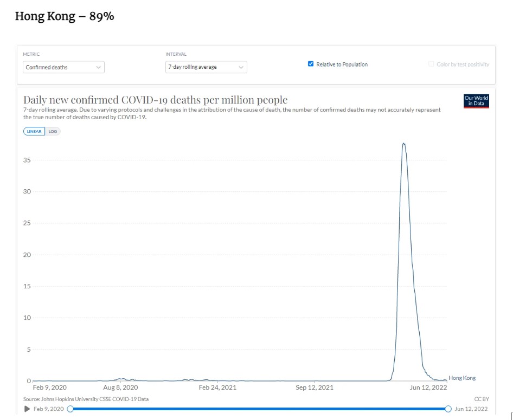Switch the chart to LOG scale
The image size is (513, 420).
53,131
